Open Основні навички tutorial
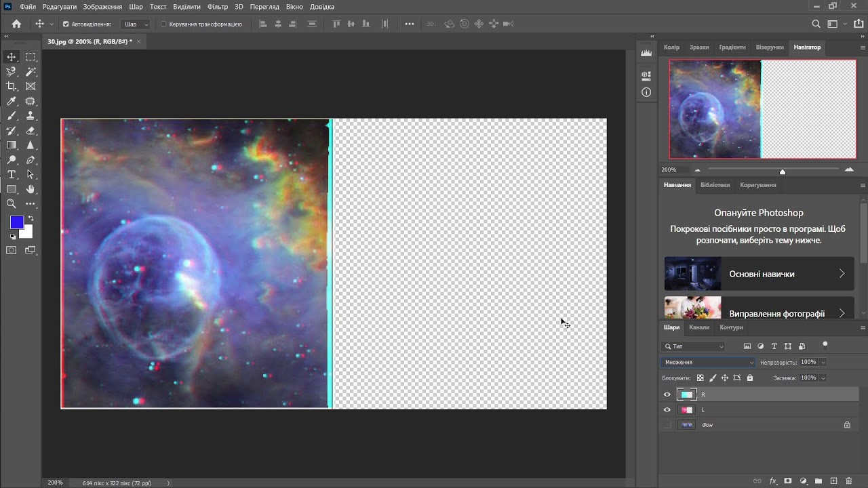This screenshot has height=488, width=868. point(759,274)
